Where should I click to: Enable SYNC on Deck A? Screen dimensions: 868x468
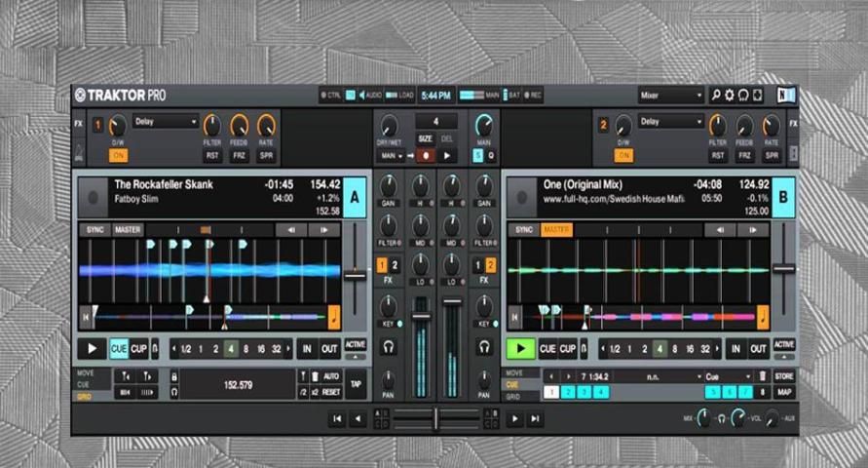click(x=94, y=230)
